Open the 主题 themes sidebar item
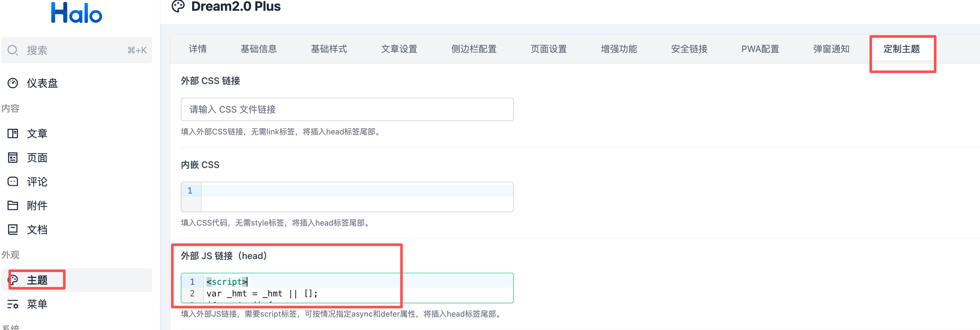This screenshot has width=980, height=330. (x=37, y=280)
